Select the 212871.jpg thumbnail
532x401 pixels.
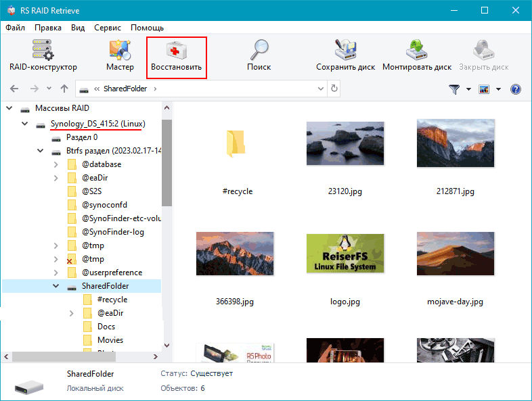tap(456, 143)
